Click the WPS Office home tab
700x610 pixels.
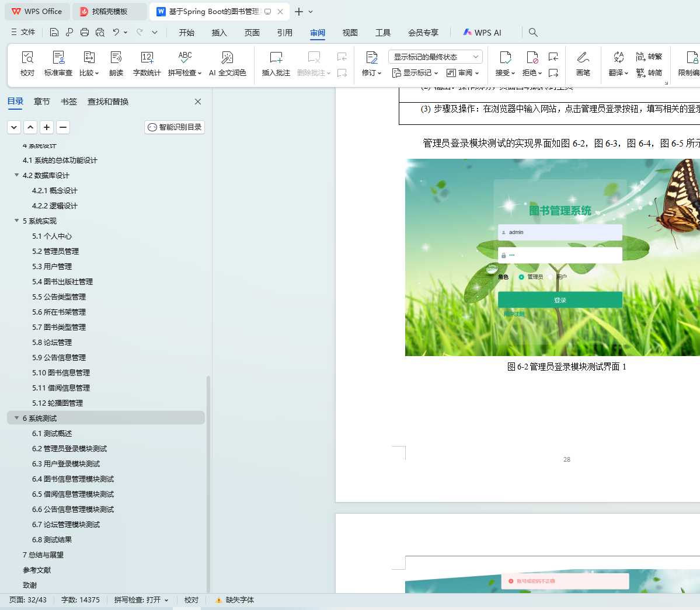coord(37,12)
